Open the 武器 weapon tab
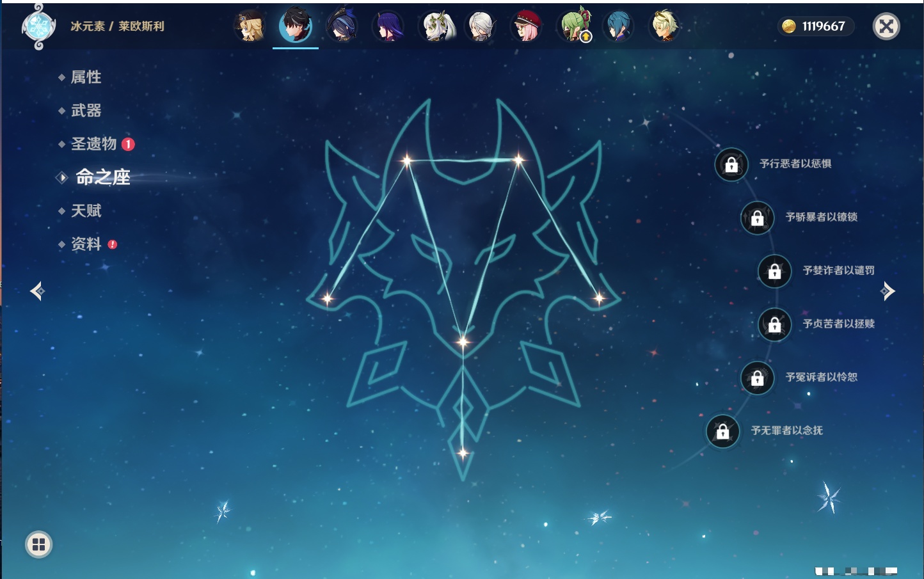Image resolution: width=924 pixels, height=579 pixels. 86,111
